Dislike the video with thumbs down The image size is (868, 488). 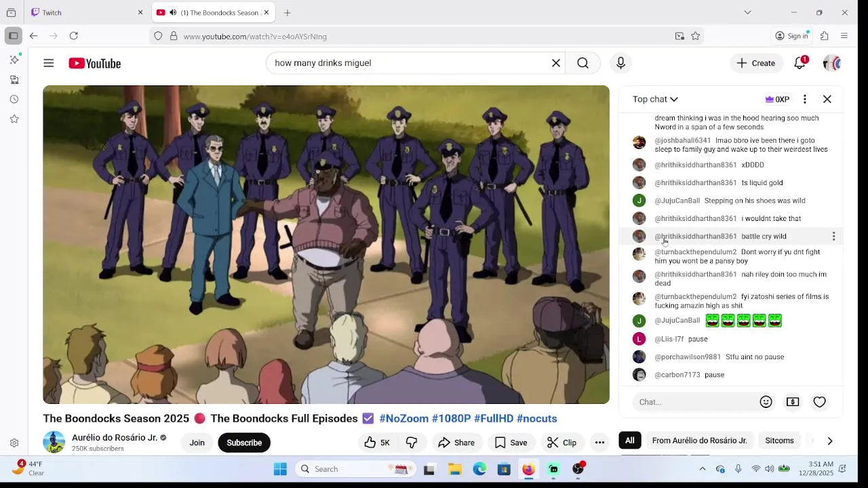pyautogui.click(x=412, y=443)
